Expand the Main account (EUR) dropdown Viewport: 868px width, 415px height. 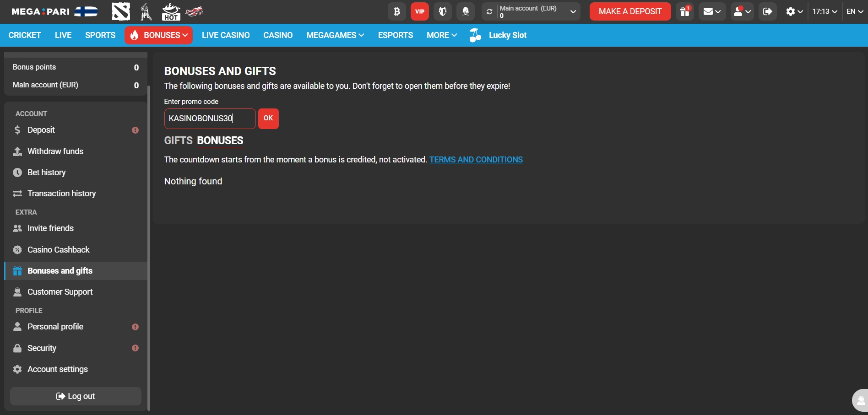(573, 11)
